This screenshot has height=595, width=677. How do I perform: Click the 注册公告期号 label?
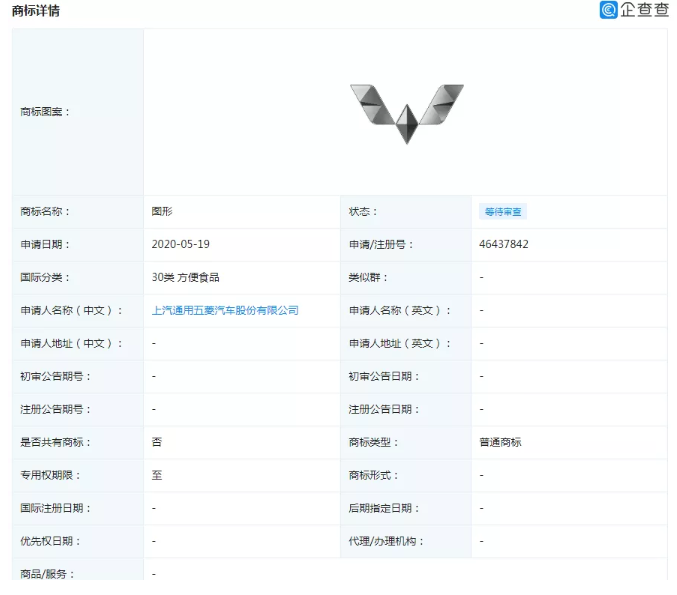(55, 409)
